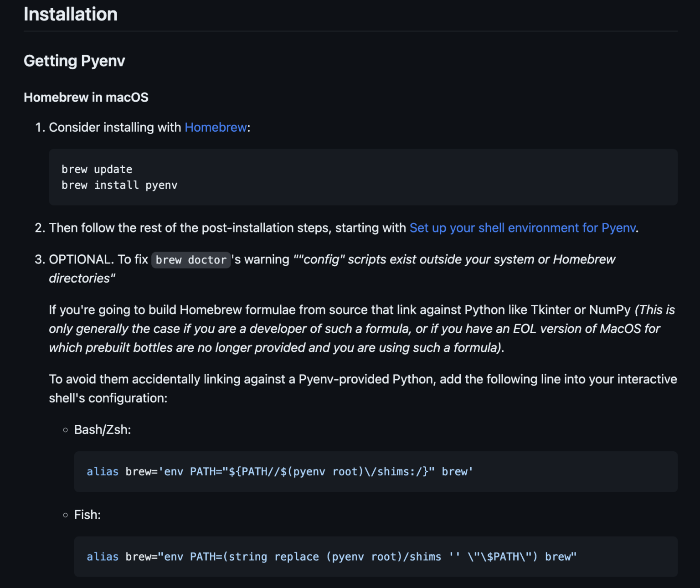Follow the Set up your shell environment link

(x=522, y=228)
